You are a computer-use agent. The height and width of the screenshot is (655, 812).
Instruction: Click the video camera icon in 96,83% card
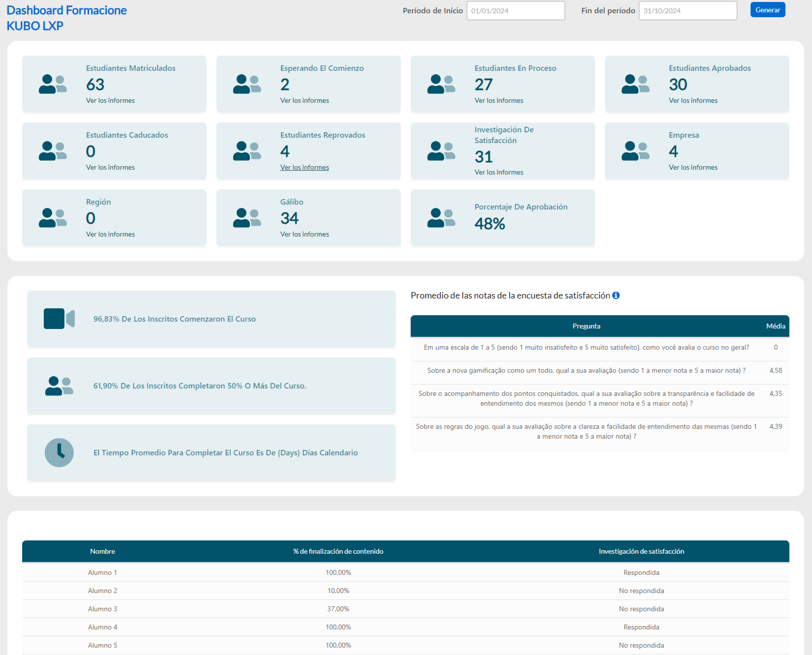click(59, 319)
